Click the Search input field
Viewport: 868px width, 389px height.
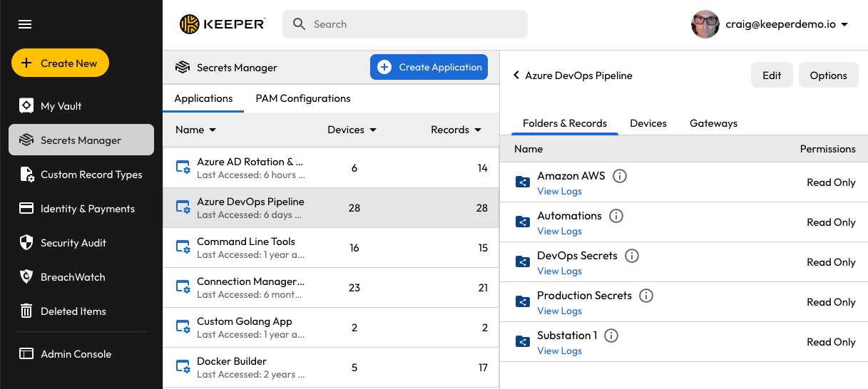(x=405, y=24)
